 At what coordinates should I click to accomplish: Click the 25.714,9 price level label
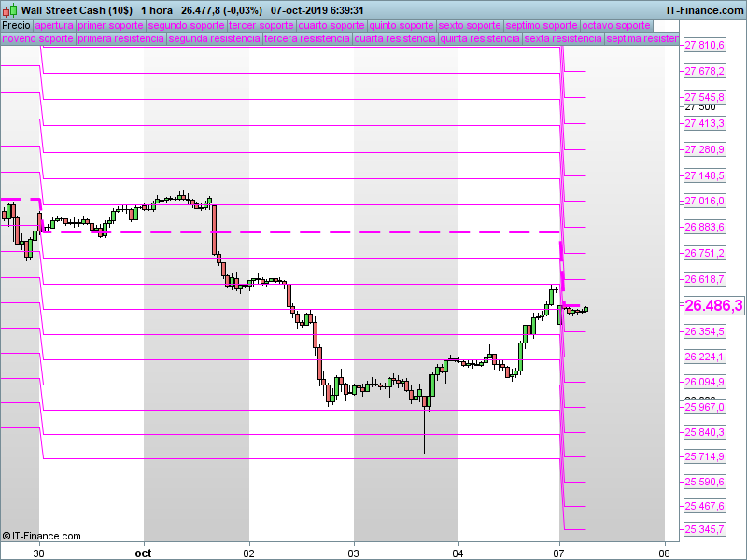705,456
